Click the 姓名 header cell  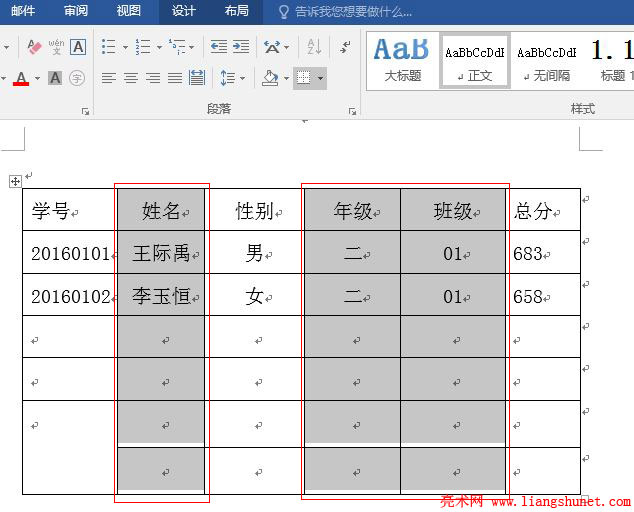pos(161,210)
